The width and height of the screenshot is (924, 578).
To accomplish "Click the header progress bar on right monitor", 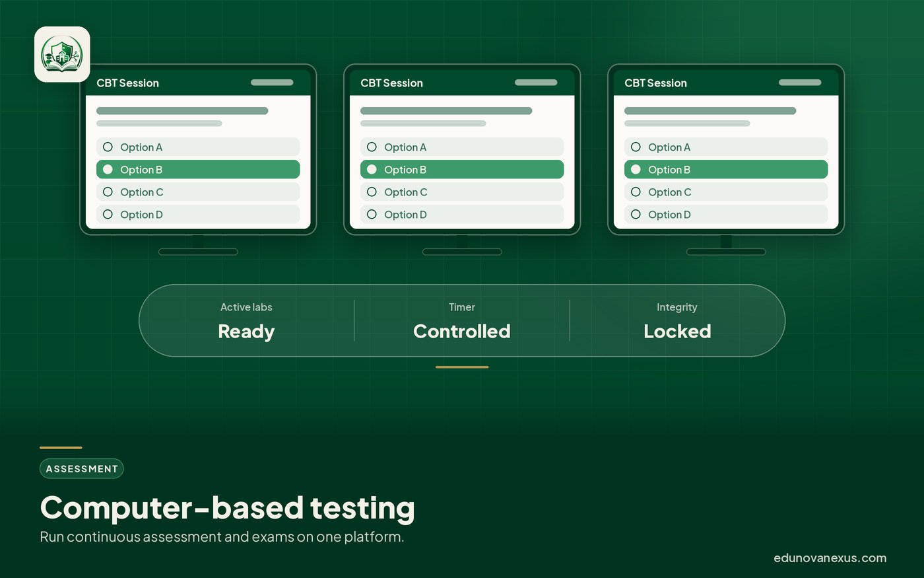I will (x=800, y=83).
